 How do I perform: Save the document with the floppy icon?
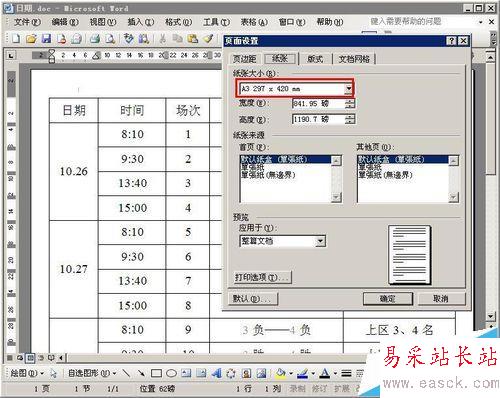[x=46, y=39]
